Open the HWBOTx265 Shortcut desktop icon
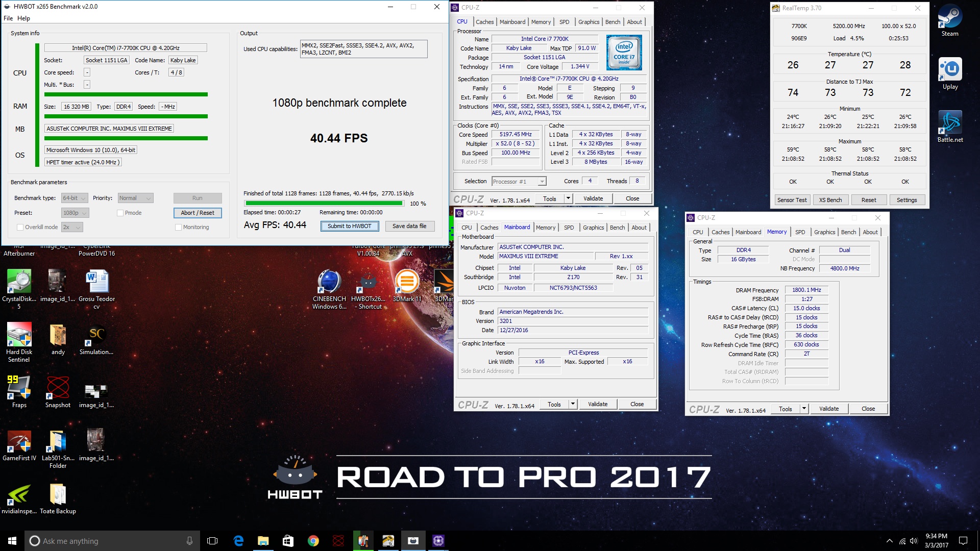The height and width of the screenshot is (551, 980). [x=368, y=289]
